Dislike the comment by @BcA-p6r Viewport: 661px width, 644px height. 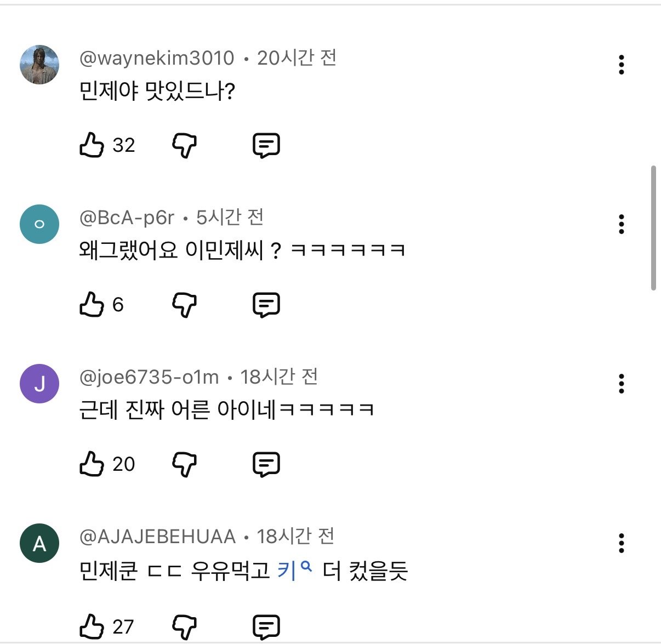pos(185,305)
